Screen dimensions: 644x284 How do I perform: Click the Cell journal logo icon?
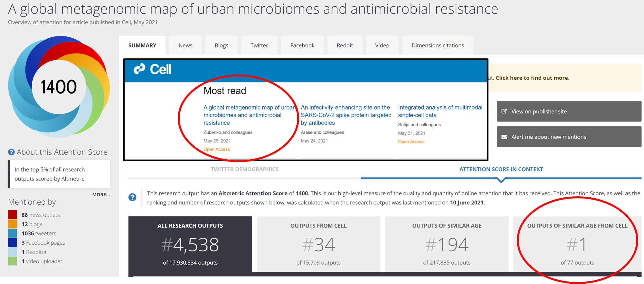(x=140, y=69)
